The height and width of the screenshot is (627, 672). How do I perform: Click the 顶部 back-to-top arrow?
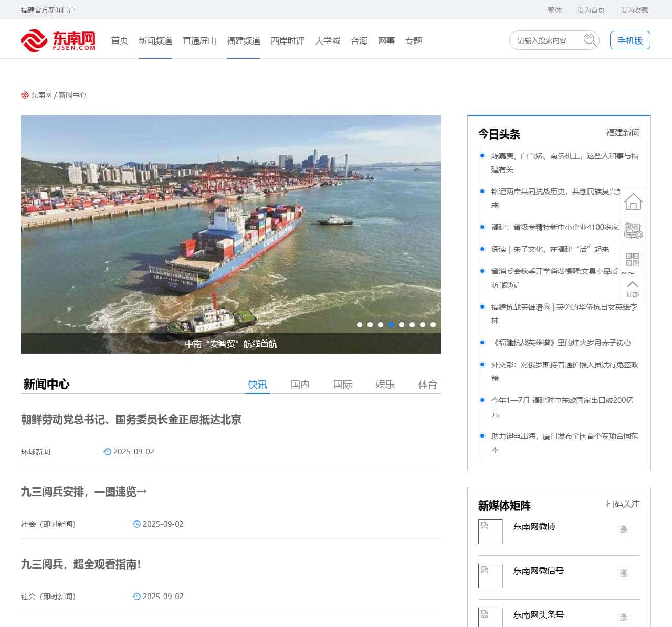[633, 288]
